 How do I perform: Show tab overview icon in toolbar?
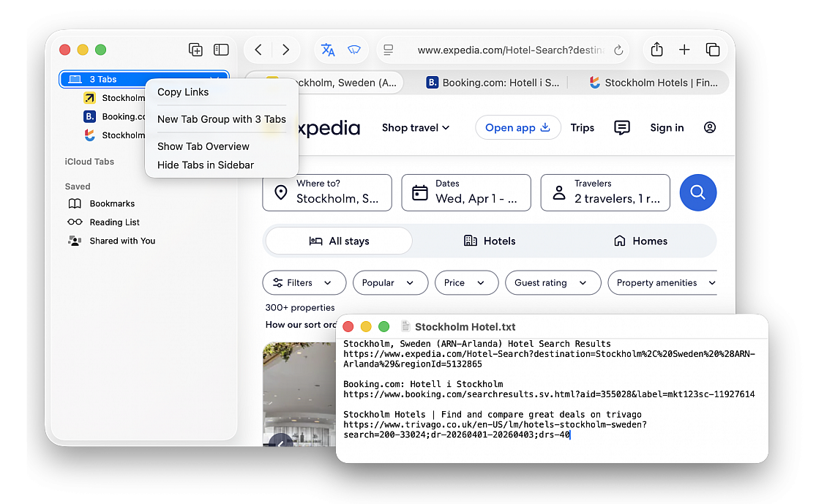712,50
